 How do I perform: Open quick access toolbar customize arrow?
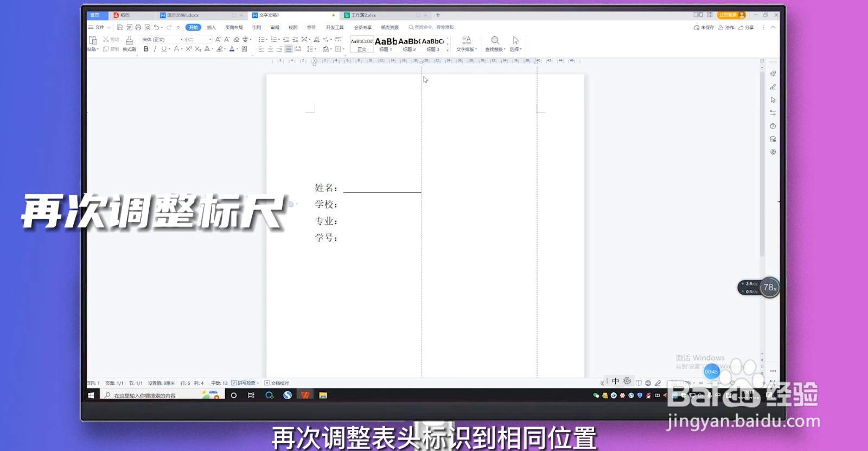point(178,27)
